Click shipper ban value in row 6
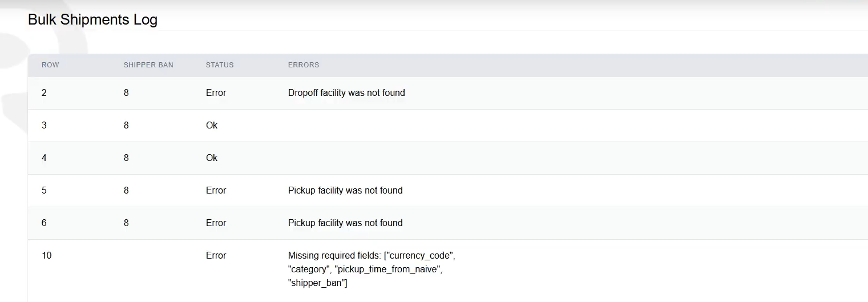 click(x=126, y=223)
